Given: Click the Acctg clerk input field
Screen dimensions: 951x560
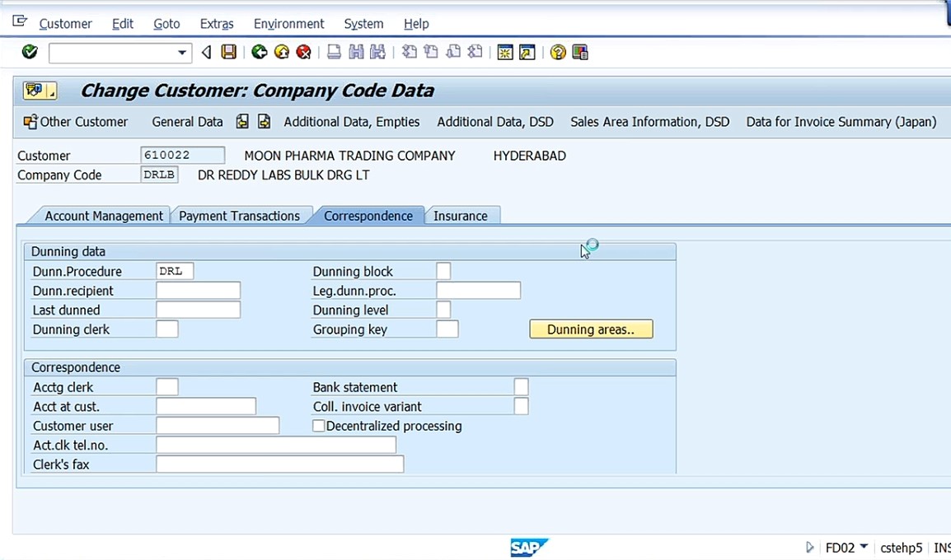Looking at the screenshot, I should 167,387.
